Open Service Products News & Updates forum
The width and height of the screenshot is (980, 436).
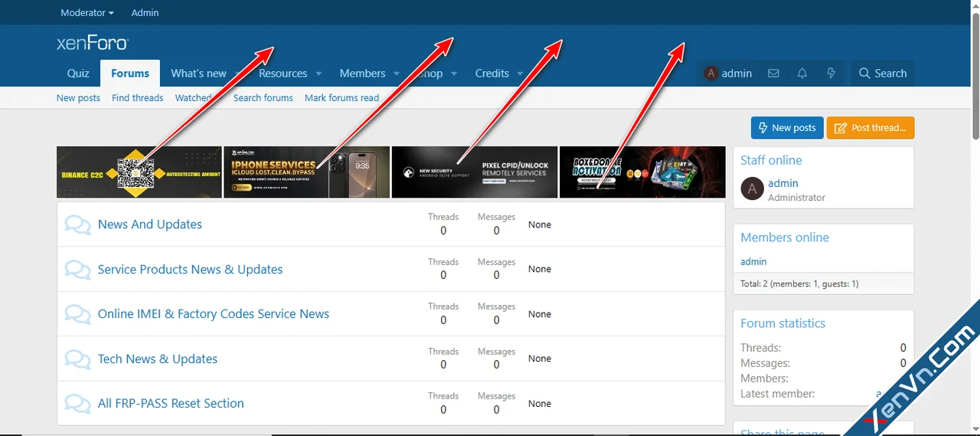pyautogui.click(x=190, y=270)
